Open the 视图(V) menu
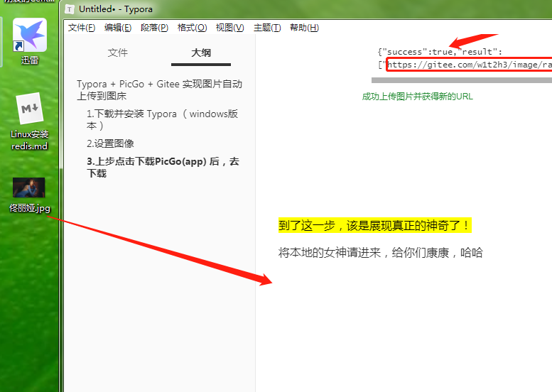 [x=229, y=28]
